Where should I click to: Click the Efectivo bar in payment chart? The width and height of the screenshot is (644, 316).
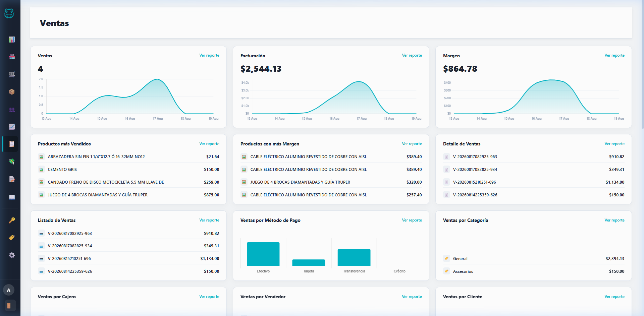263,254
